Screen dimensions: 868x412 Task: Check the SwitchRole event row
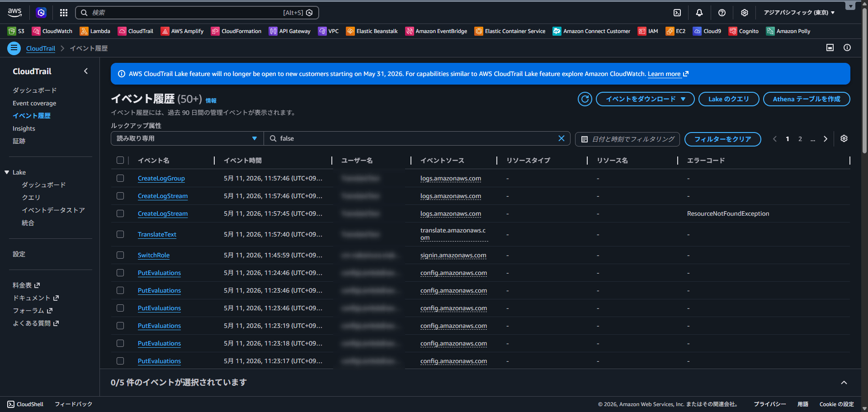click(x=120, y=255)
